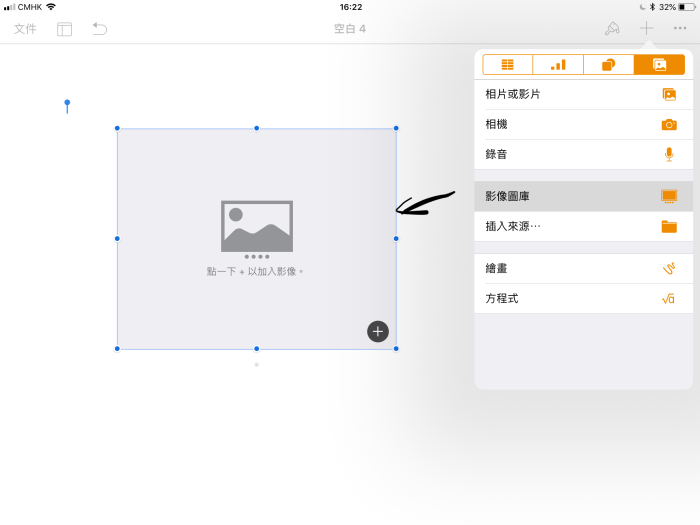Open the view options sidebar icon
Viewport: 700px width, 525px height.
point(64,29)
